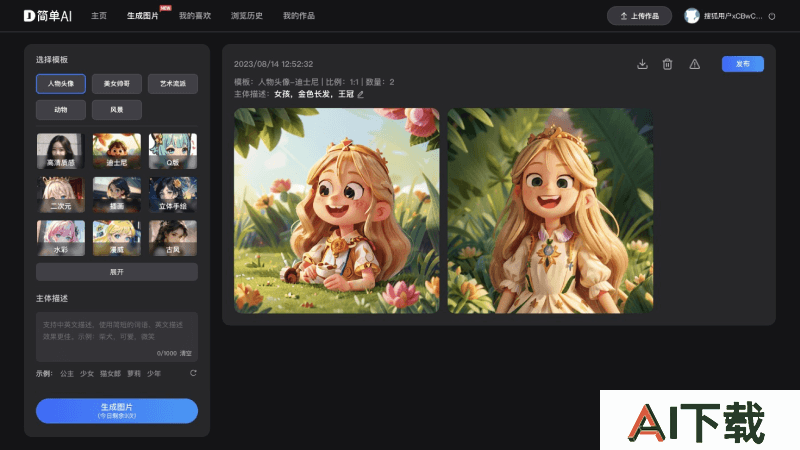Pick the 动物 template category

61,109
